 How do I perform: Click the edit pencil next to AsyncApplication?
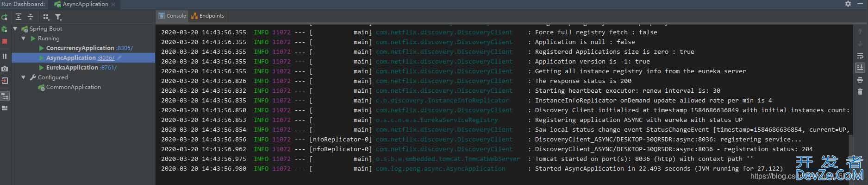[x=119, y=58]
